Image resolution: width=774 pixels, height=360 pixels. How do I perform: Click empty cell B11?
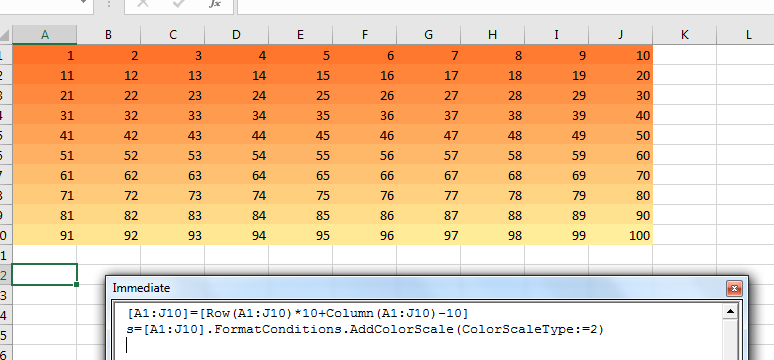click(109, 255)
